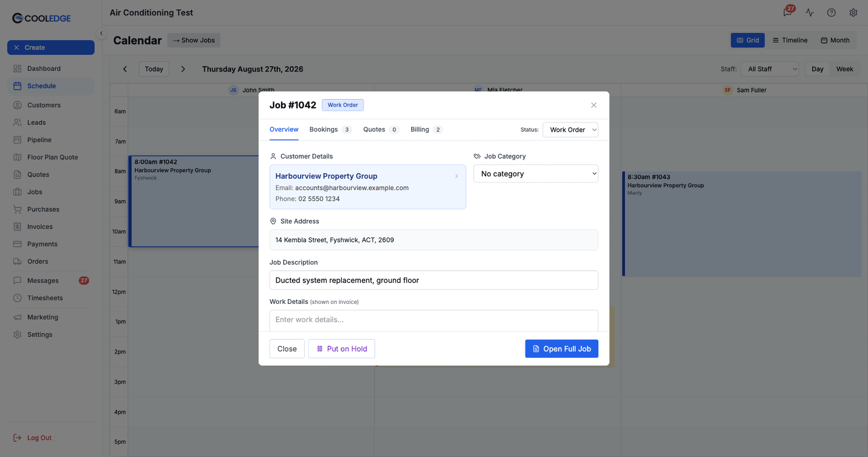Click the Work Details text field
This screenshot has height=457, width=868.
pyautogui.click(x=434, y=320)
